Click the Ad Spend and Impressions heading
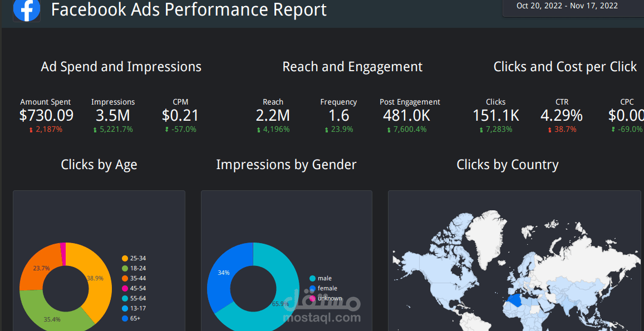The width and height of the screenshot is (644, 331). pyautogui.click(x=121, y=67)
